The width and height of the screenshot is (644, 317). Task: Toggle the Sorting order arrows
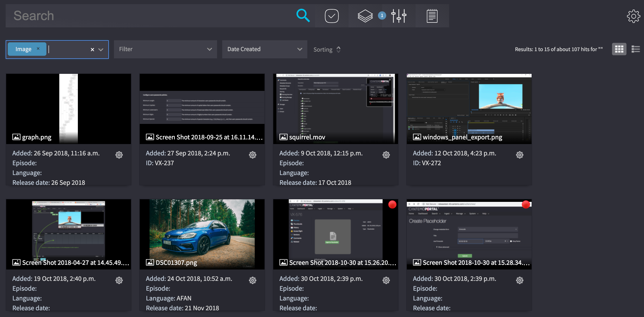[338, 49]
